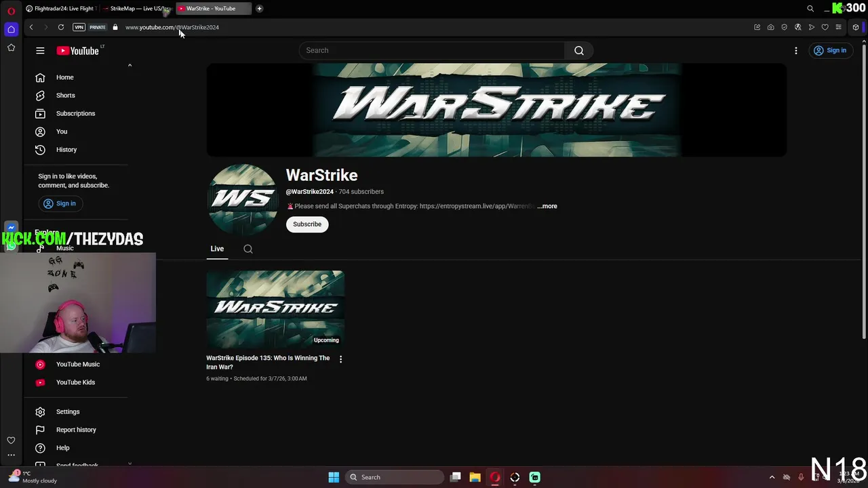Reload the current page
This screenshot has width=868, height=488.
[x=61, y=27]
